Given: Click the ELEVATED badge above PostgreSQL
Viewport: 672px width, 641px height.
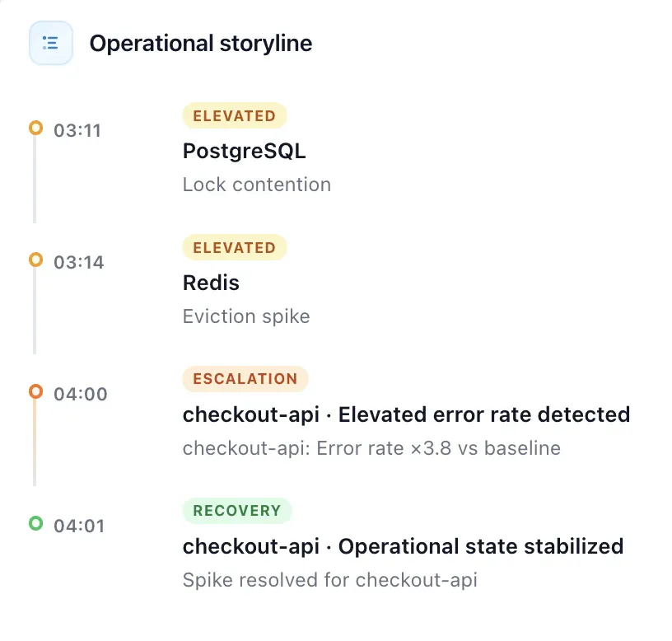Looking at the screenshot, I should (x=235, y=116).
